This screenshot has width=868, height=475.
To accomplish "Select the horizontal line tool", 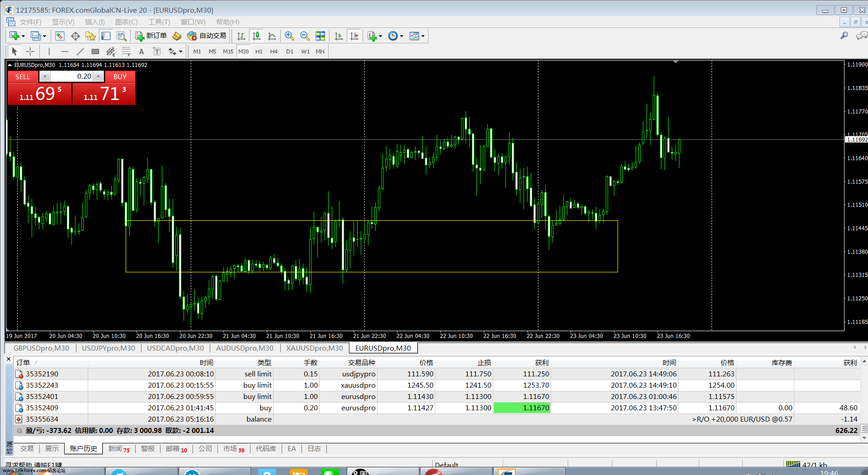I will (65, 51).
